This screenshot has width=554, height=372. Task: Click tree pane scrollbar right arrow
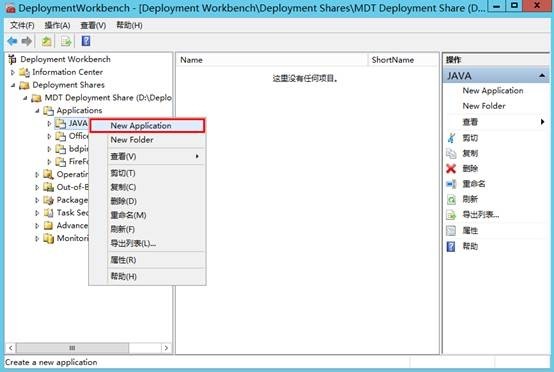pos(166,348)
